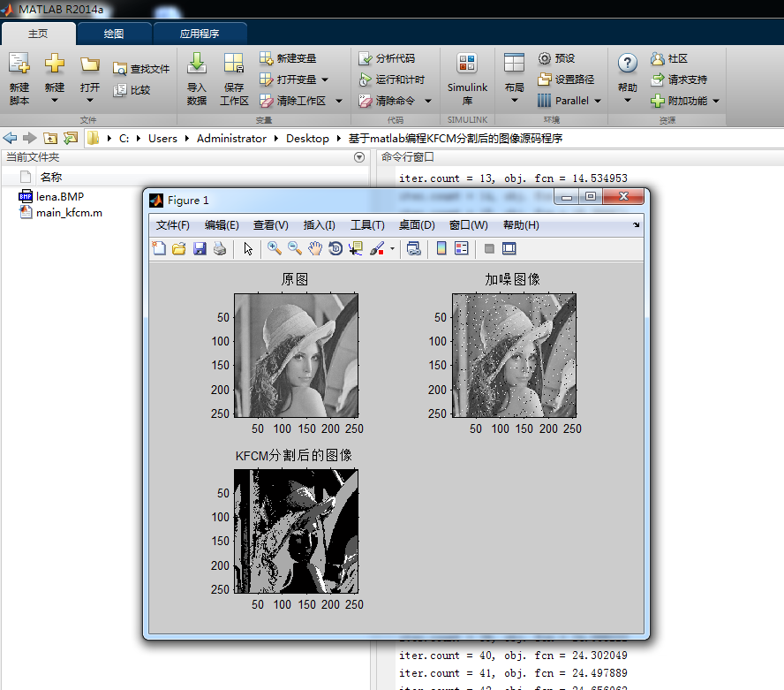The height and width of the screenshot is (690, 784).
Task: Click Find Files (查找文件) in the ribbon
Action: pos(141,69)
